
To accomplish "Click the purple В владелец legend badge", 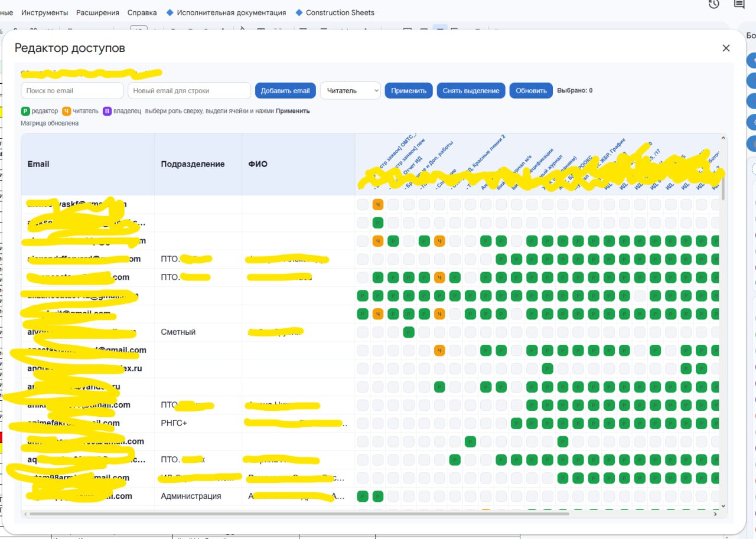I will [107, 111].
